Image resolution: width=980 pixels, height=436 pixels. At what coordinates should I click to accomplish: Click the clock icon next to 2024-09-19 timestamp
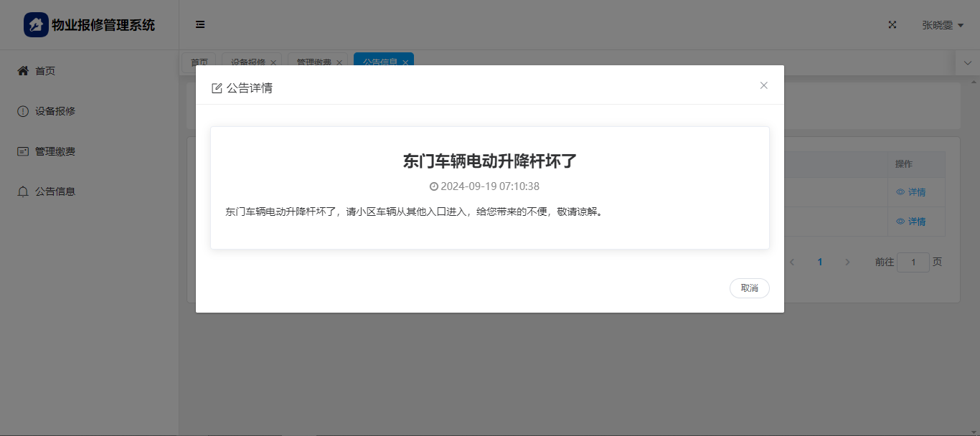(x=433, y=186)
